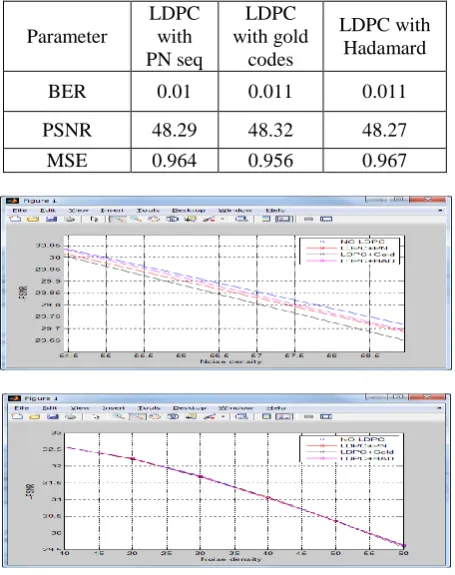Open brush color dropdown in top figure window
The height and width of the screenshot is (575, 455).
pos(223,219)
